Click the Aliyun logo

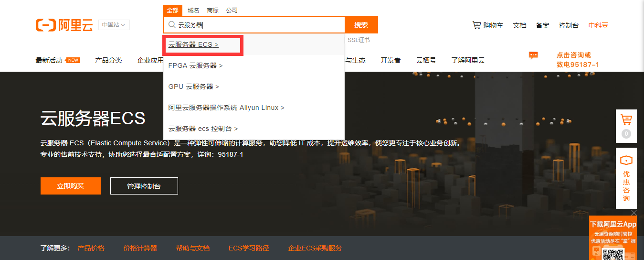point(64,25)
